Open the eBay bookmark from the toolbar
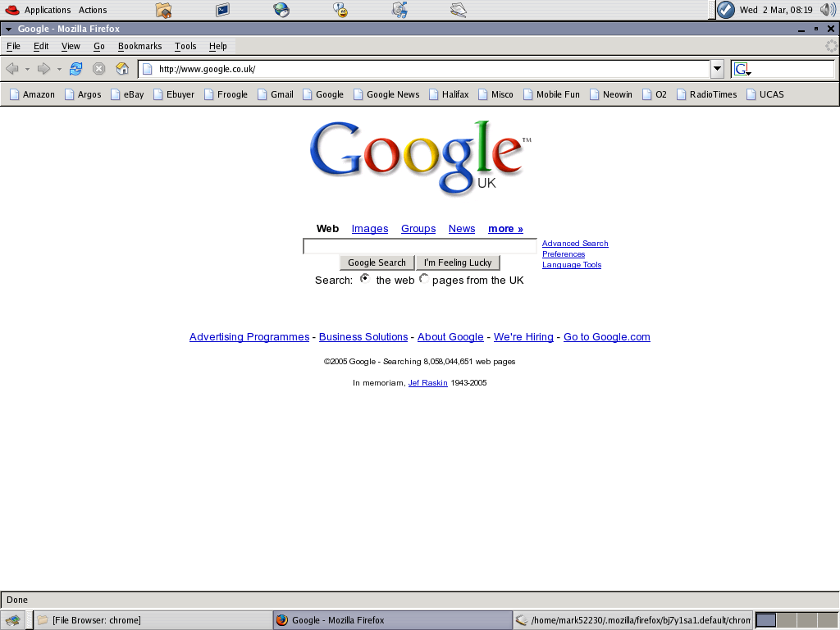The height and width of the screenshot is (630, 840). coord(133,94)
